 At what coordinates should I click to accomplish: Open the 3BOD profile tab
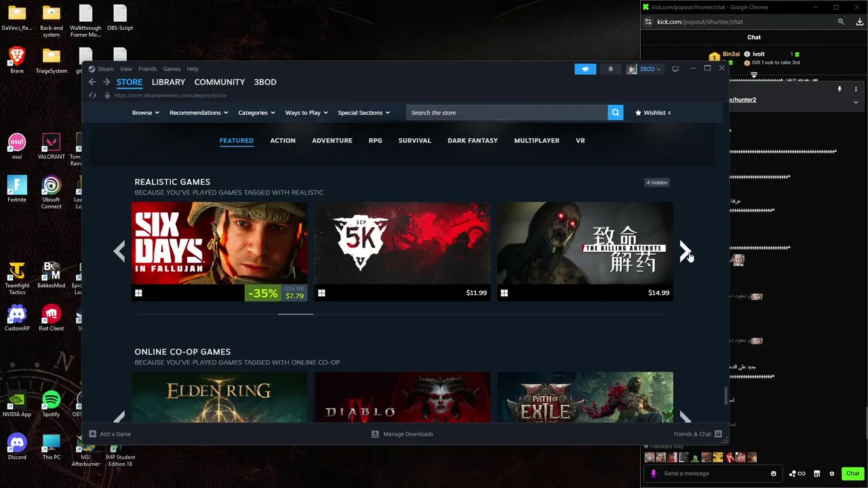pos(264,82)
